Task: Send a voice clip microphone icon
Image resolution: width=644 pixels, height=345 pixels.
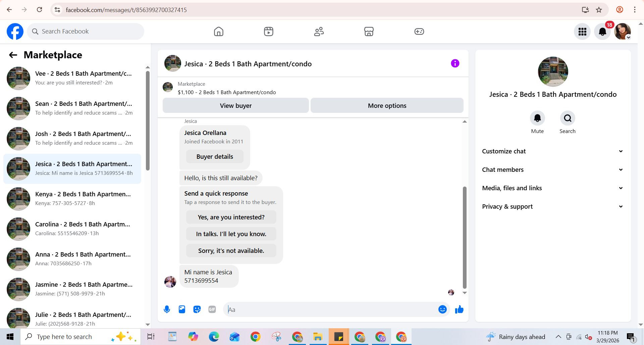Action: (x=167, y=309)
